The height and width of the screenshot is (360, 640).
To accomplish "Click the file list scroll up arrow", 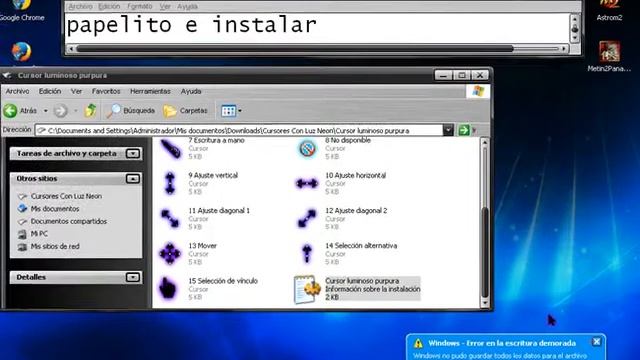I will coord(485,142).
